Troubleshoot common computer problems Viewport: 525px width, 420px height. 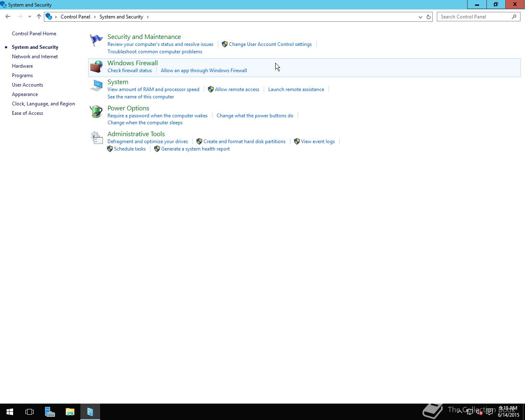[155, 52]
